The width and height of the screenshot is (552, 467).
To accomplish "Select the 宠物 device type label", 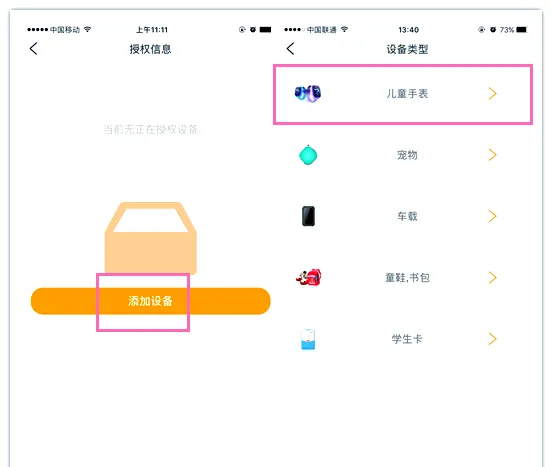I will coord(407,155).
